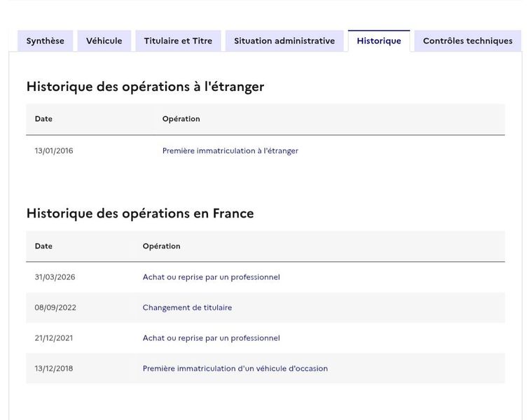Image resolution: width=531 pixels, height=420 pixels.
Task: Open the Synthèse tab
Action: point(45,41)
